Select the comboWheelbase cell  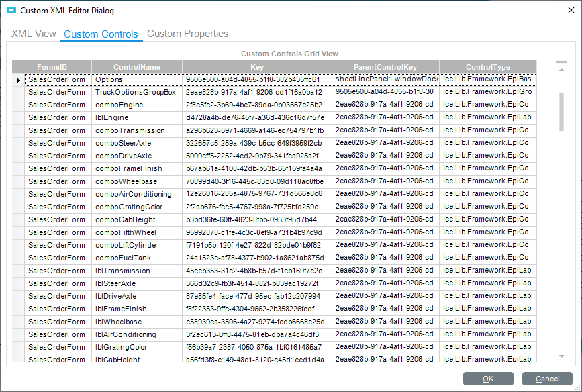[x=136, y=181]
